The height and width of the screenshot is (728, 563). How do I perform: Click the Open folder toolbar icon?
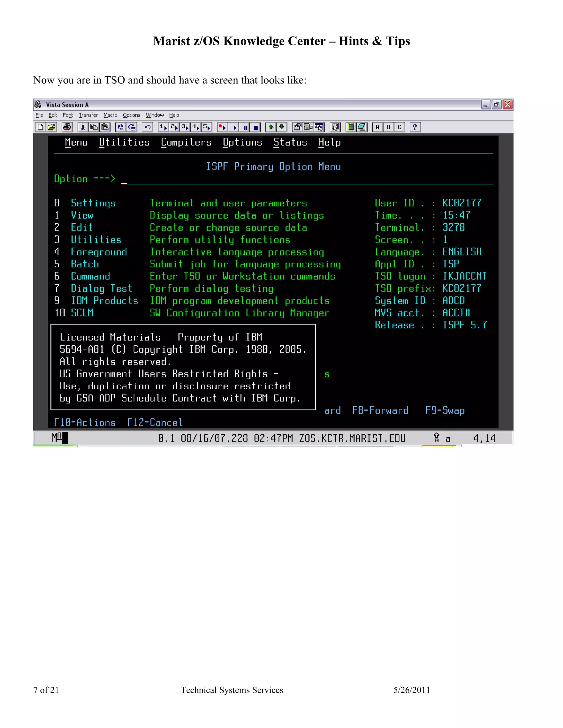click(x=51, y=127)
